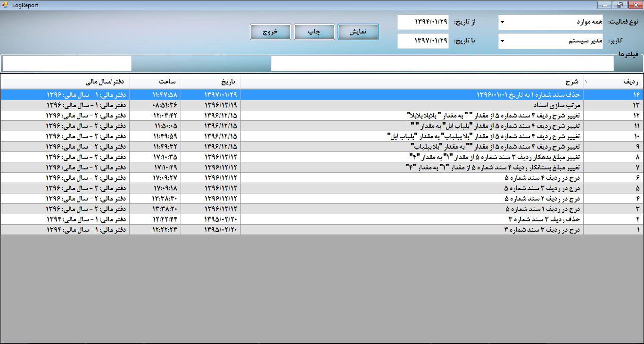Select row 2 حذف ردیف ۳ سند شماره ۳
The image size is (644, 344).
412,219
